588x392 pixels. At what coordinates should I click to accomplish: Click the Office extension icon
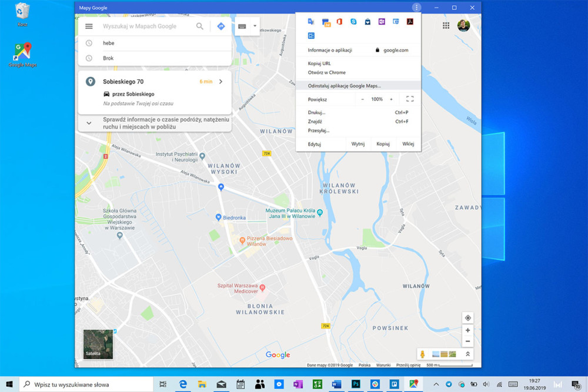tap(339, 22)
